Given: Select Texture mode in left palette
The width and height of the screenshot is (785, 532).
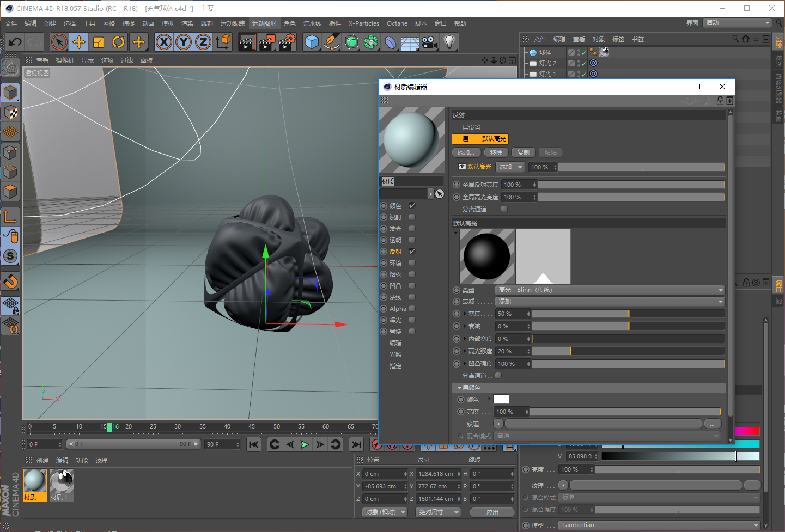Looking at the screenshot, I should click(10, 112).
